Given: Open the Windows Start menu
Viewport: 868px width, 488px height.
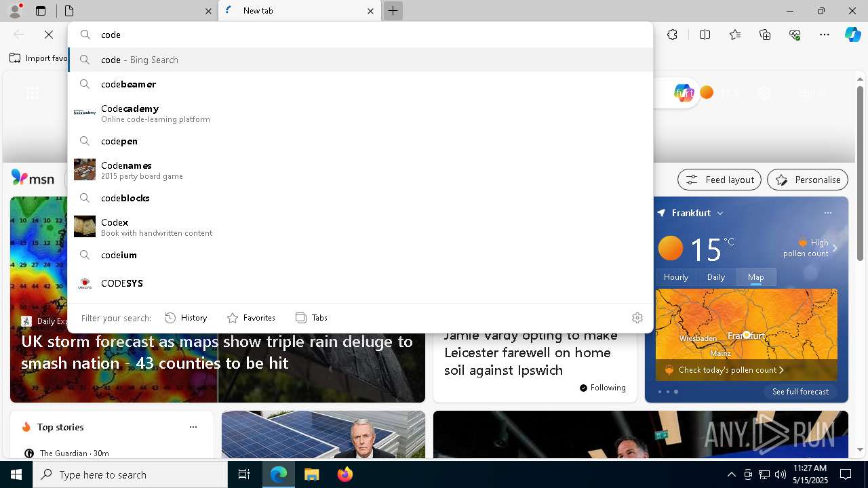Looking at the screenshot, I should tap(16, 474).
